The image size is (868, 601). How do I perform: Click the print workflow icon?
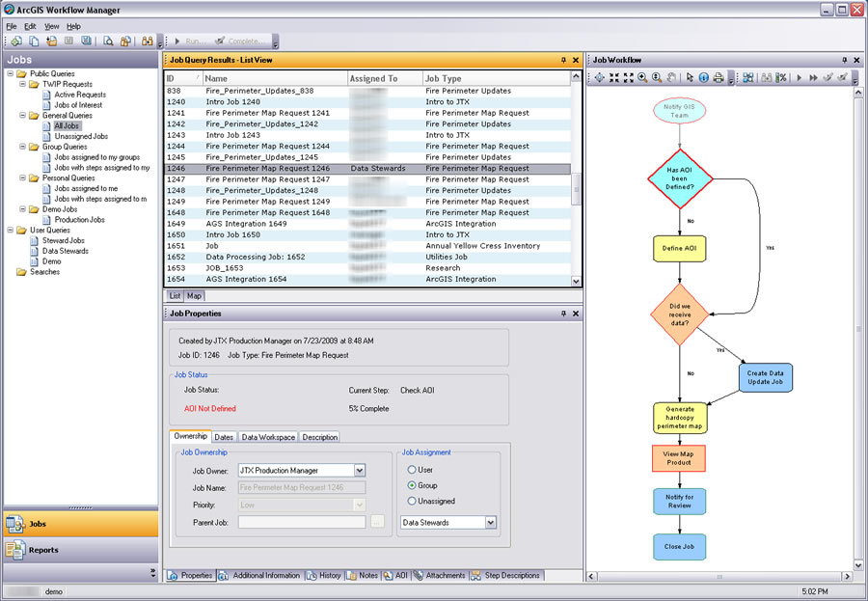click(719, 78)
